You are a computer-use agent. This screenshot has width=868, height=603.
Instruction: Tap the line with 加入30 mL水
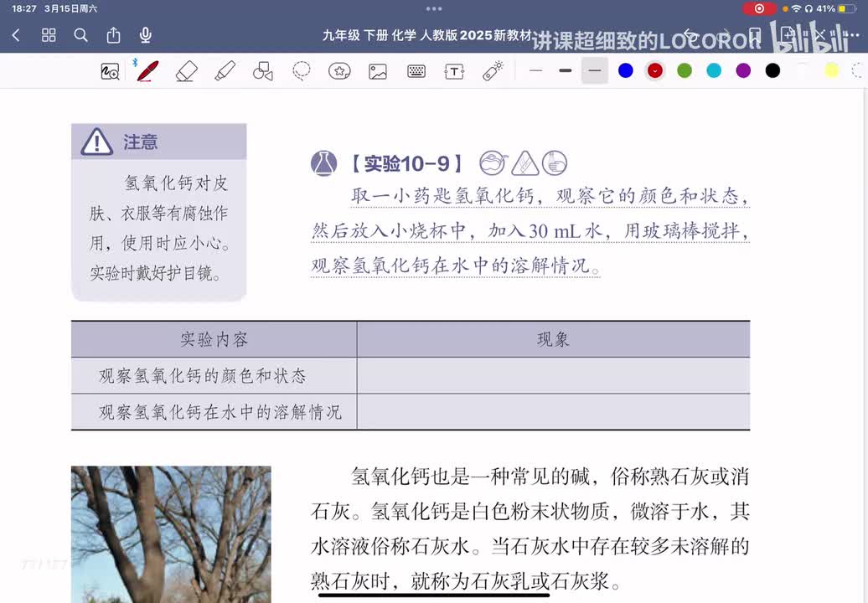pos(530,230)
